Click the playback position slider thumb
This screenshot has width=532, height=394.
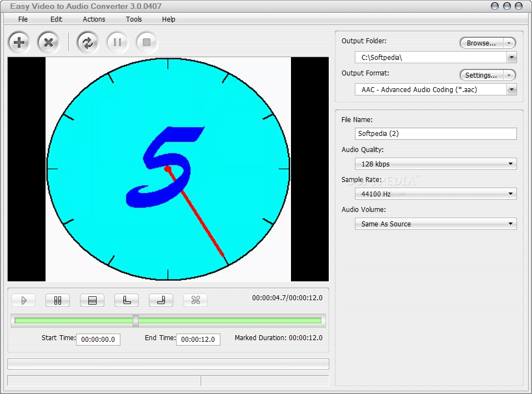click(x=135, y=320)
